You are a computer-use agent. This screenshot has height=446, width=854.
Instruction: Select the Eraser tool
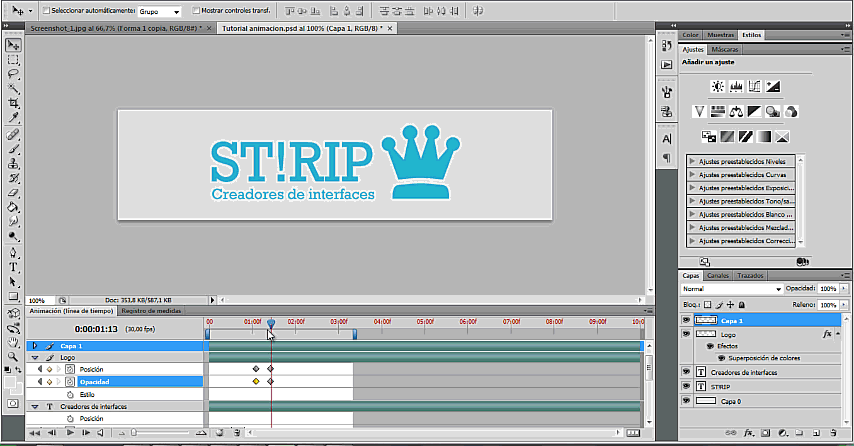[x=13, y=193]
